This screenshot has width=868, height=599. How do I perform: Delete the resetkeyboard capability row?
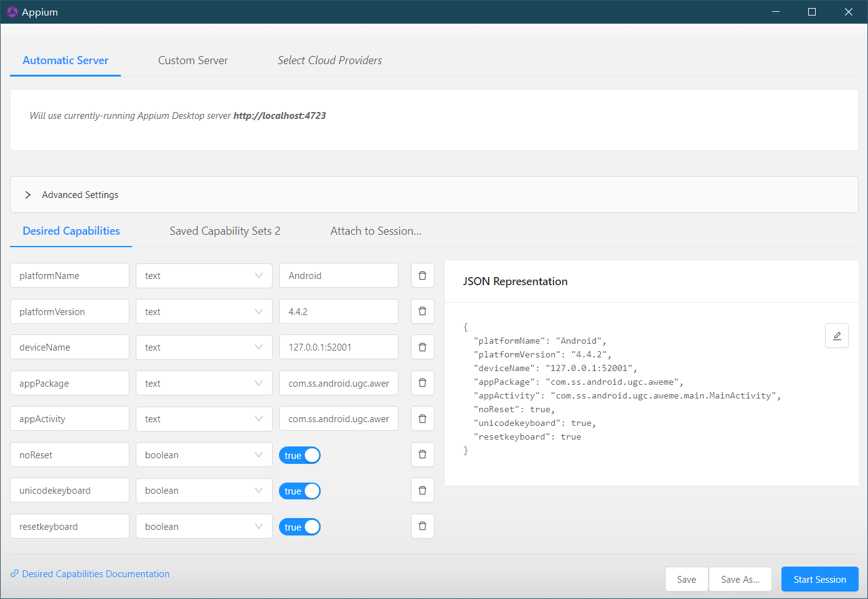[x=422, y=526]
